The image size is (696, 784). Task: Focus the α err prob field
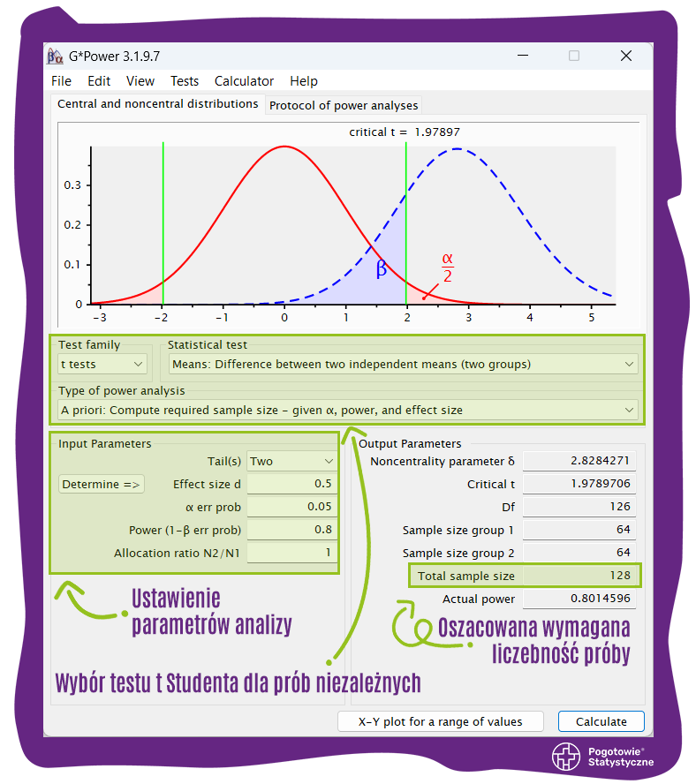tap(291, 507)
